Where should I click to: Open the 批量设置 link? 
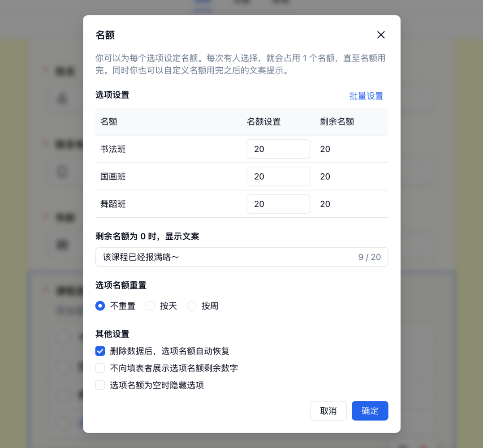(x=366, y=96)
